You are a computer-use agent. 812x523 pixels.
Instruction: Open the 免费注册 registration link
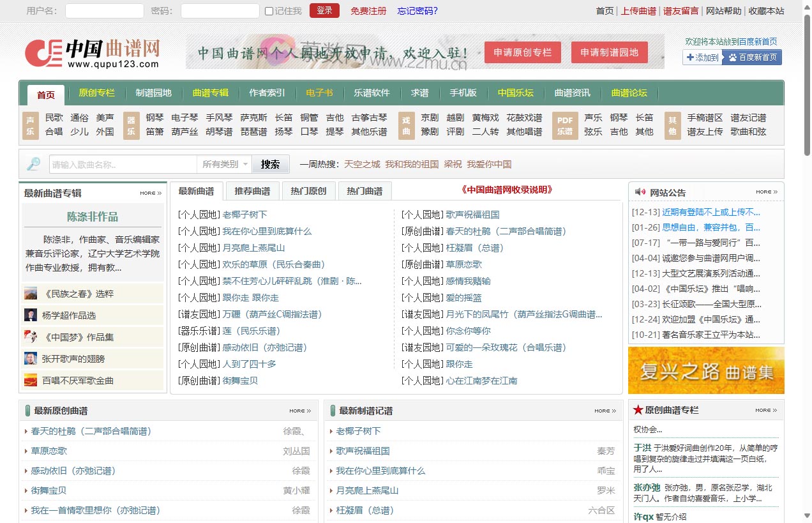click(x=368, y=11)
